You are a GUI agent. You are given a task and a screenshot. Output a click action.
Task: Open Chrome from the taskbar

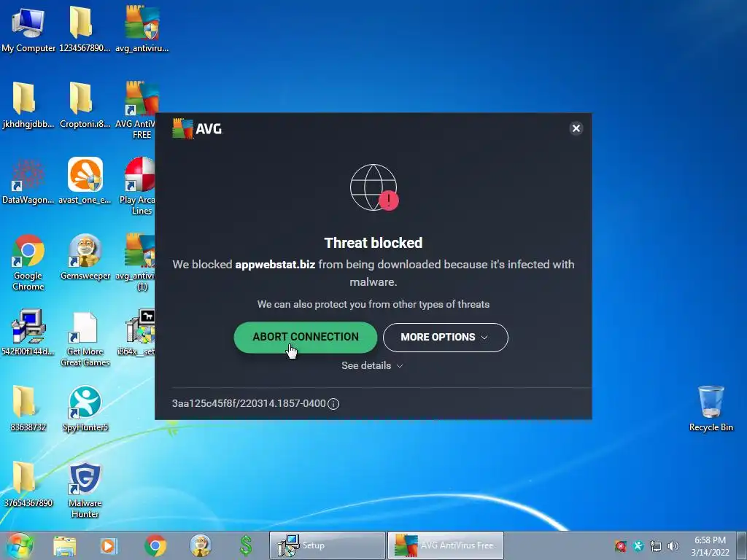click(x=155, y=545)
